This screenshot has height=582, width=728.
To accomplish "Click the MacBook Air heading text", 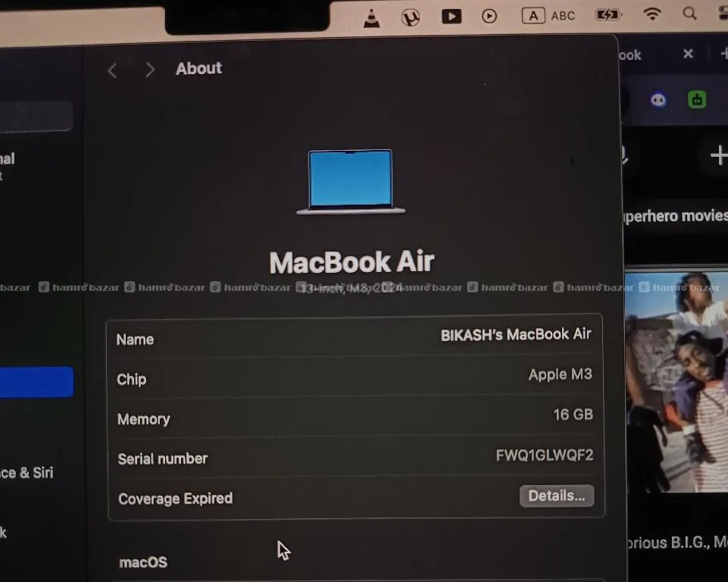I will pos(352,262).
